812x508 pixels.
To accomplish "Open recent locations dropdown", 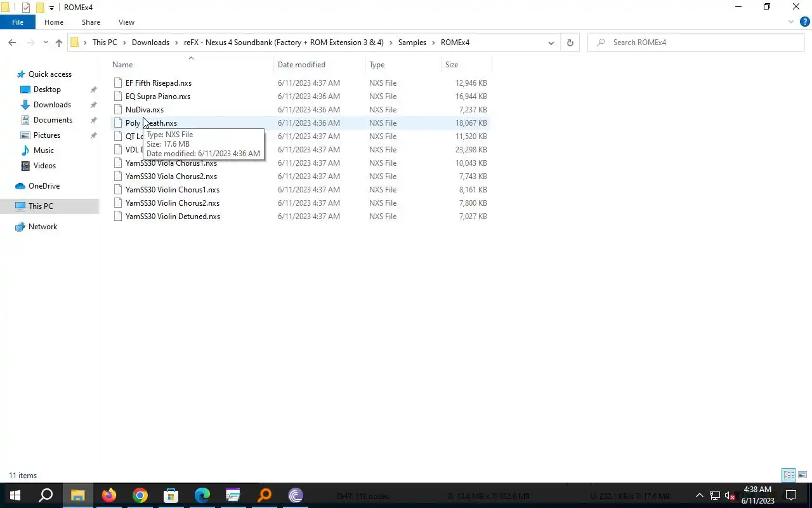I will pos(46,43).
